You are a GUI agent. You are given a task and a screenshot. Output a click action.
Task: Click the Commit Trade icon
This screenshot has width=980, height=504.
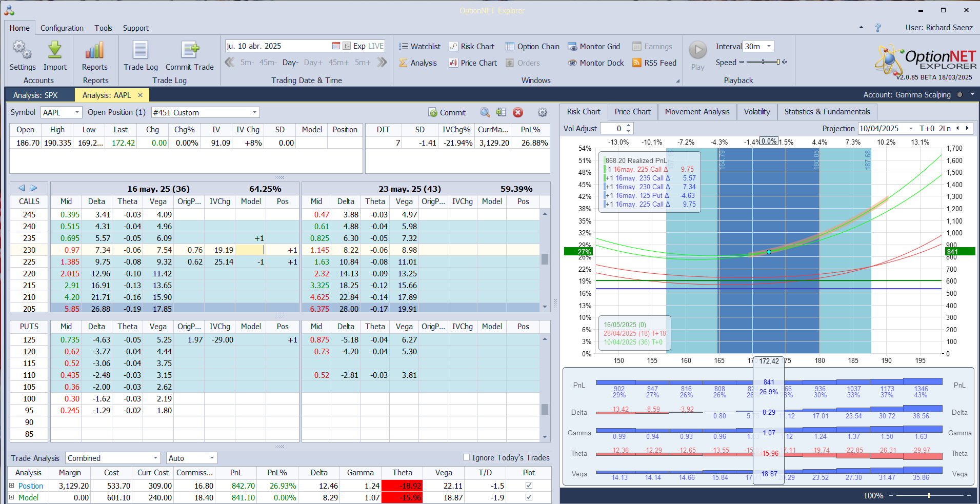point(190,50)
